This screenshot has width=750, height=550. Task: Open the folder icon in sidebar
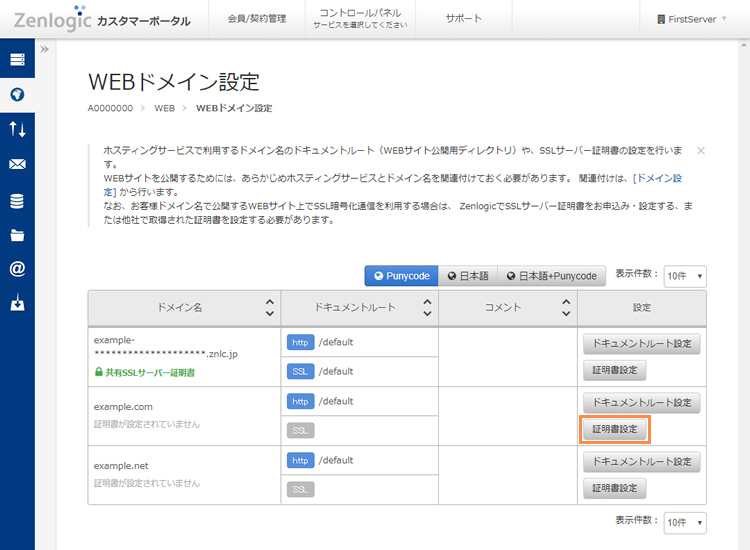(17, 236)
